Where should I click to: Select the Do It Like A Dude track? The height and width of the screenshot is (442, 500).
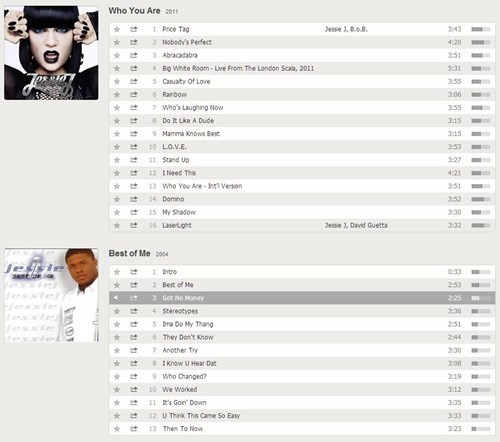[302, 121]
